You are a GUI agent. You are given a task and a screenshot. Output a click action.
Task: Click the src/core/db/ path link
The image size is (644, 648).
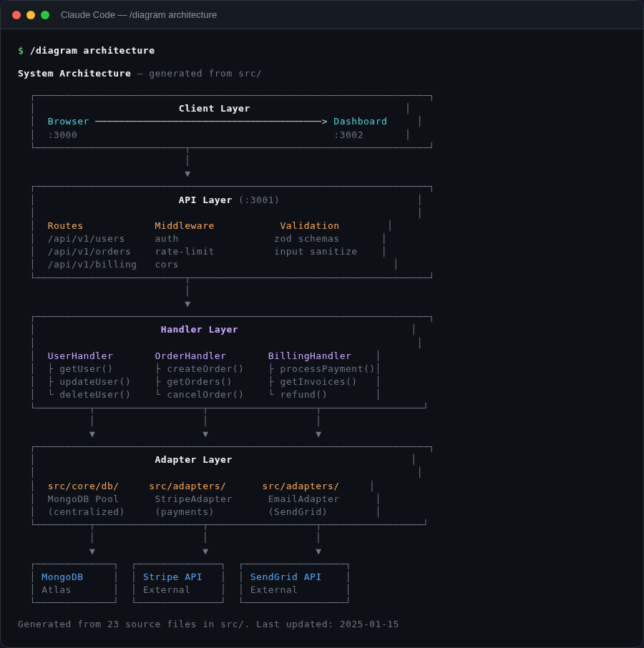click(83, 486)
